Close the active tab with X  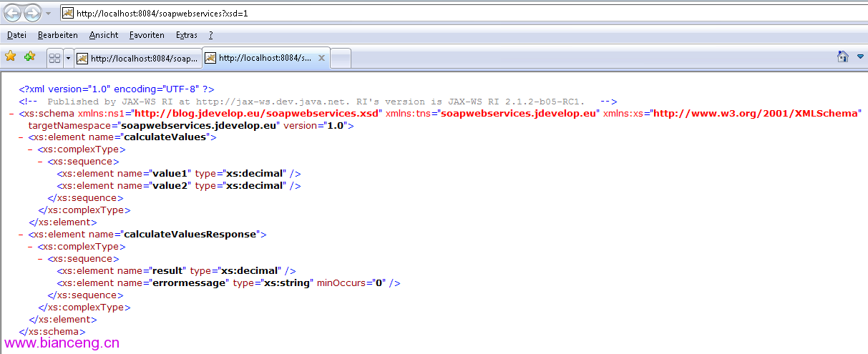pyautogui.click(x=322, y=58)
